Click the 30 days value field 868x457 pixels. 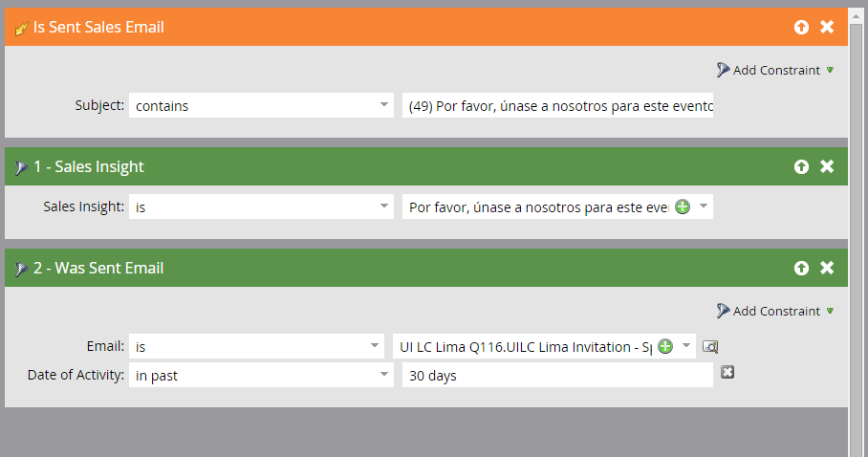click(x=557, y=376)
